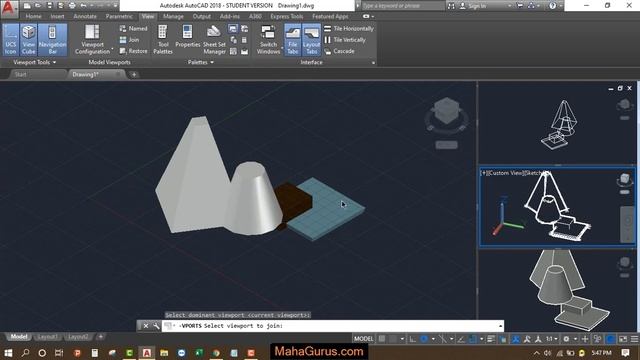Switch to the Layout2 tab

point(78,337)
